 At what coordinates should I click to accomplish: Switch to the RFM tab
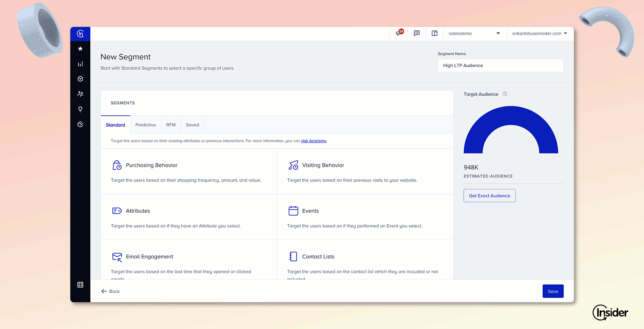[171, 125]
